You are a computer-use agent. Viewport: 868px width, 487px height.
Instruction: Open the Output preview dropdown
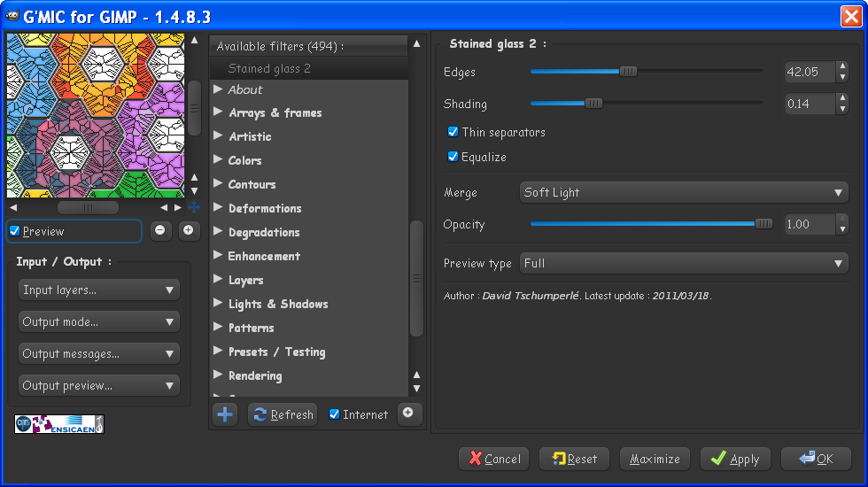click(99, 386)
